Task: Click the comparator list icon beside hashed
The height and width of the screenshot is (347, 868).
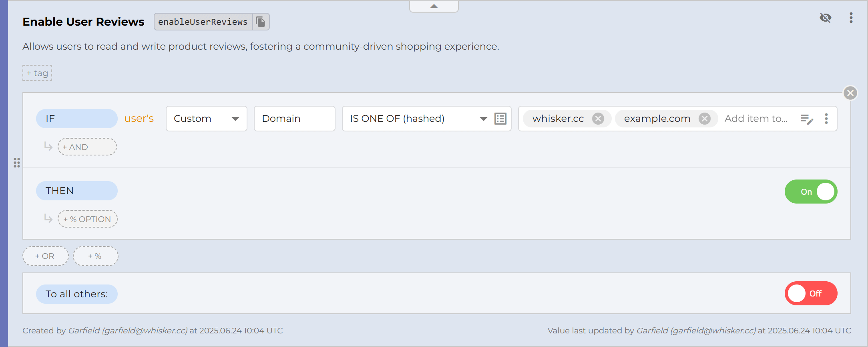Action: (500, 119)
